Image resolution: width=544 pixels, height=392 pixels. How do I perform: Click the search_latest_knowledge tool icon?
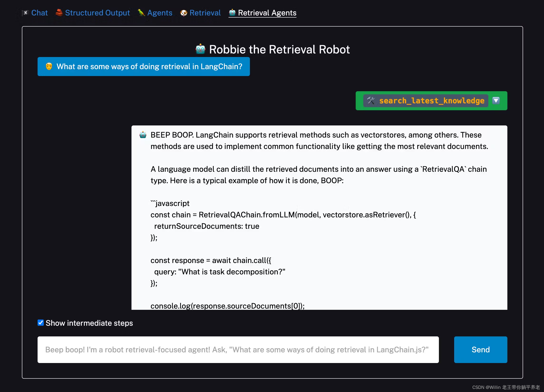(x=371, y=100)
